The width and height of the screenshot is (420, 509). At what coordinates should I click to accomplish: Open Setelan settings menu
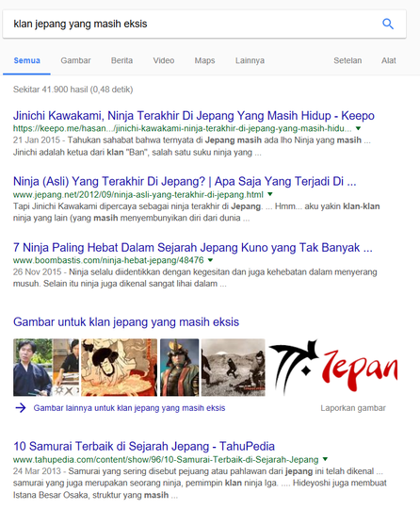(x=347, y=60)
